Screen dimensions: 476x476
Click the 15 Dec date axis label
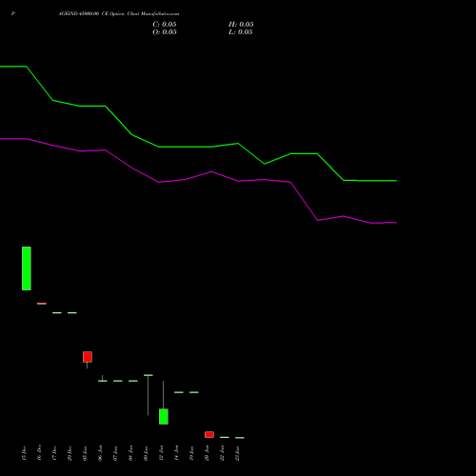click(x=24, y=453)
